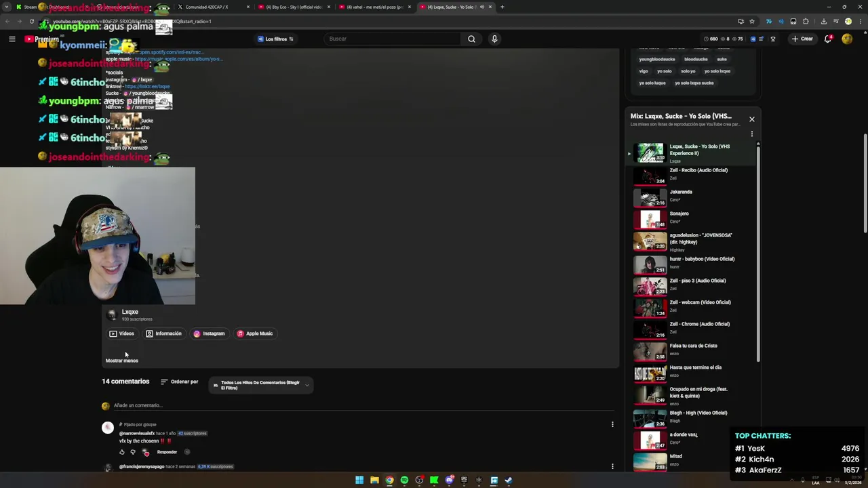
Task: Open Windows Start button on taskbar
Action: [x=359, y=481]
